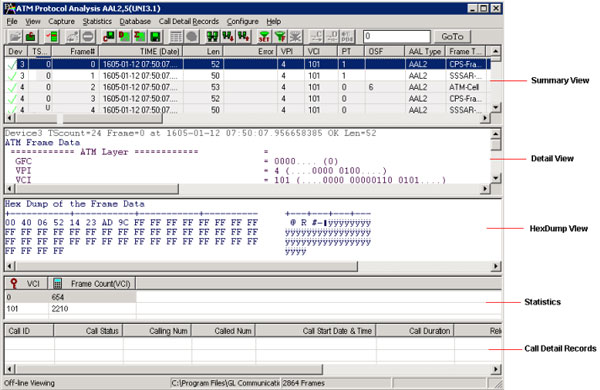
Task: Click the Summary view horizontal scroll right arrow
Action: coord(486,118)
